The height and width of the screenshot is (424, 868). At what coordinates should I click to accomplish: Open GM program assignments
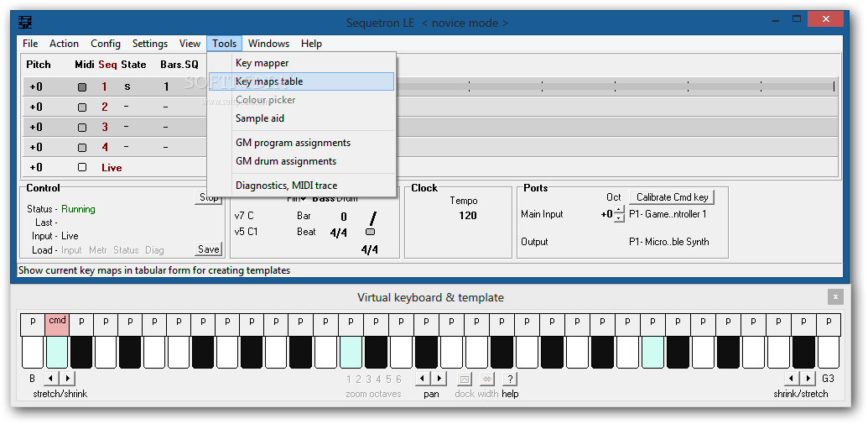tap(302, 143)
